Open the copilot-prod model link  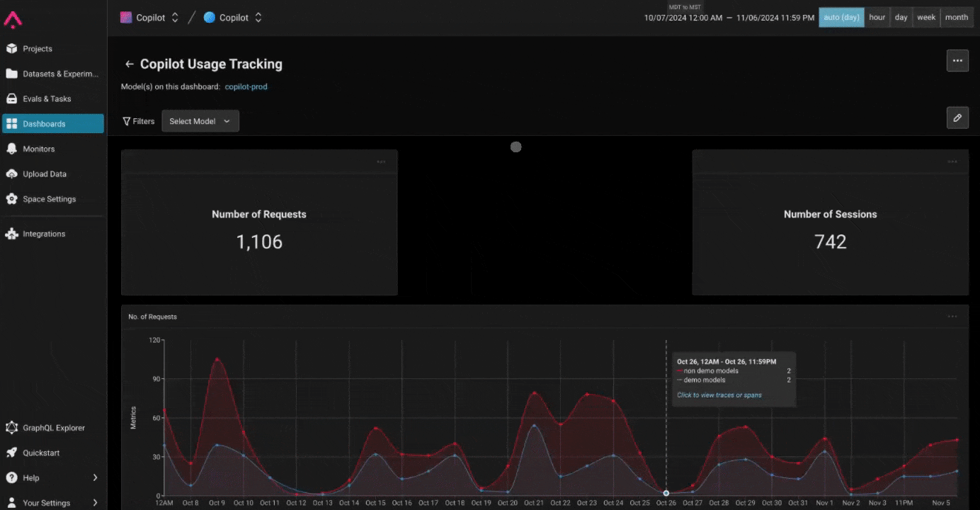pos(246,86)
